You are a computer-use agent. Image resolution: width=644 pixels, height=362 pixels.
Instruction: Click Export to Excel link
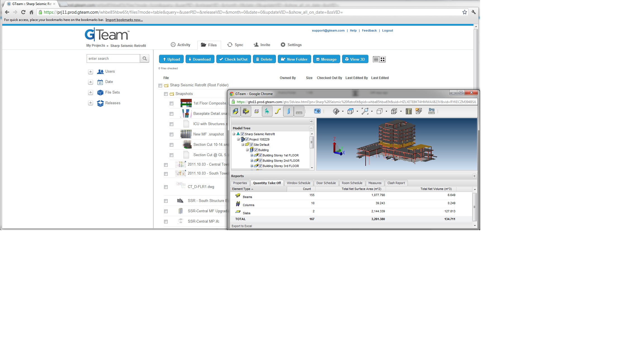point(241,226)
